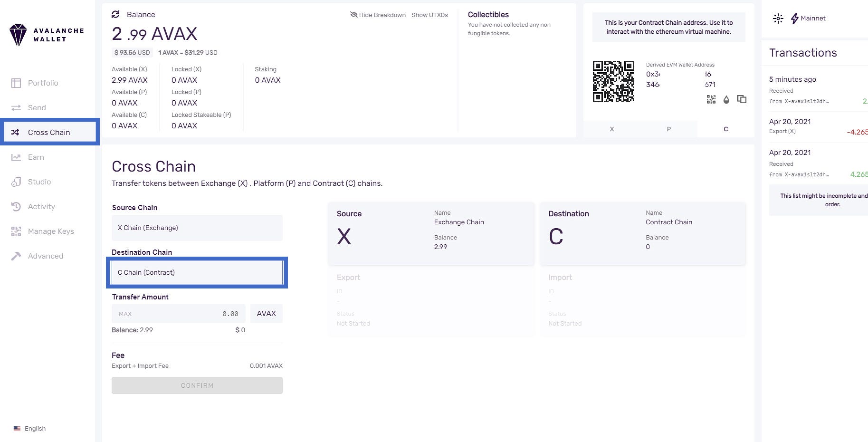Screen dimensions: 868x442
Task: Open the Source Chain dropdown
Action: [x=197, y=228]
